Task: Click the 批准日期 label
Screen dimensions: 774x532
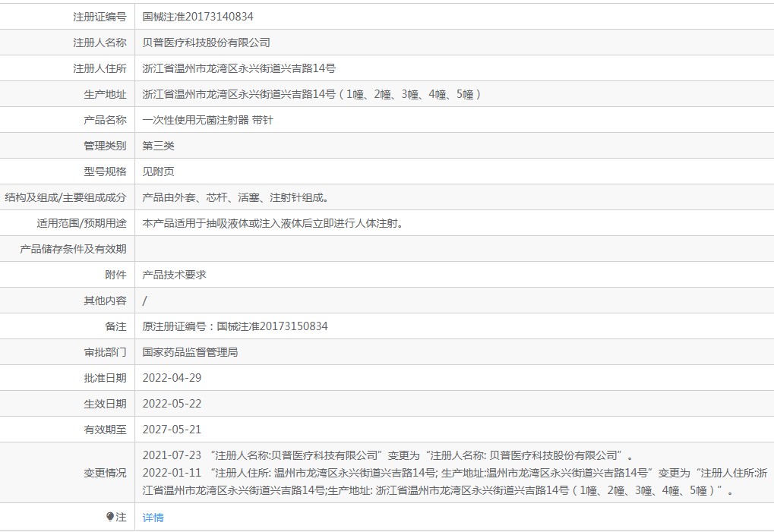Action: [x=105, y=378]
